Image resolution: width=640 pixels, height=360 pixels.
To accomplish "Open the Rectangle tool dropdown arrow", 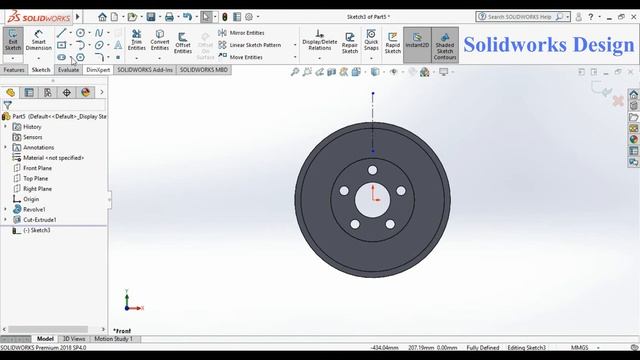I will tap(70, 45).
